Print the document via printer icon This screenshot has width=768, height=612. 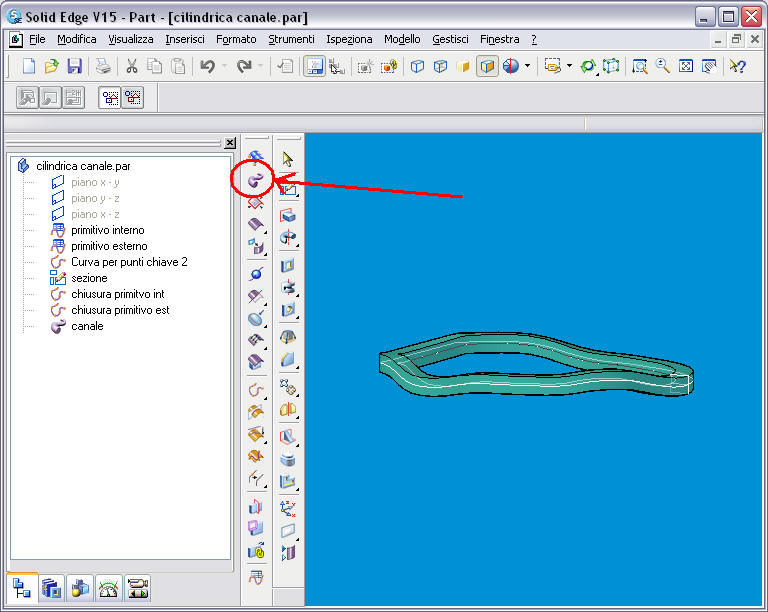pyautogui.click(x=103, y=66)
